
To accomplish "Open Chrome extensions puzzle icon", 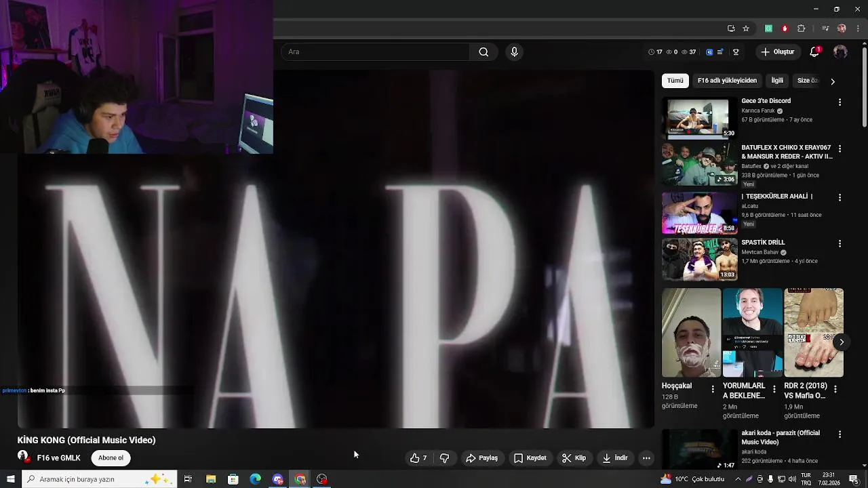I will [802, 28].
